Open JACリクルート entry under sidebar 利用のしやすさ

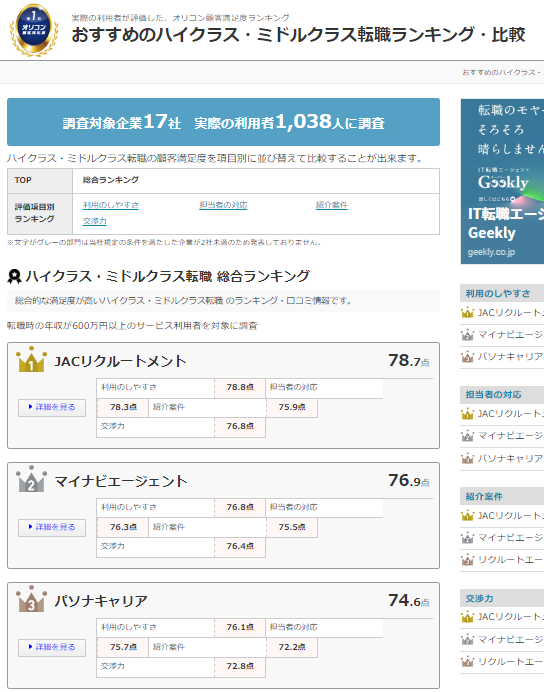click(x=510, y=313)
